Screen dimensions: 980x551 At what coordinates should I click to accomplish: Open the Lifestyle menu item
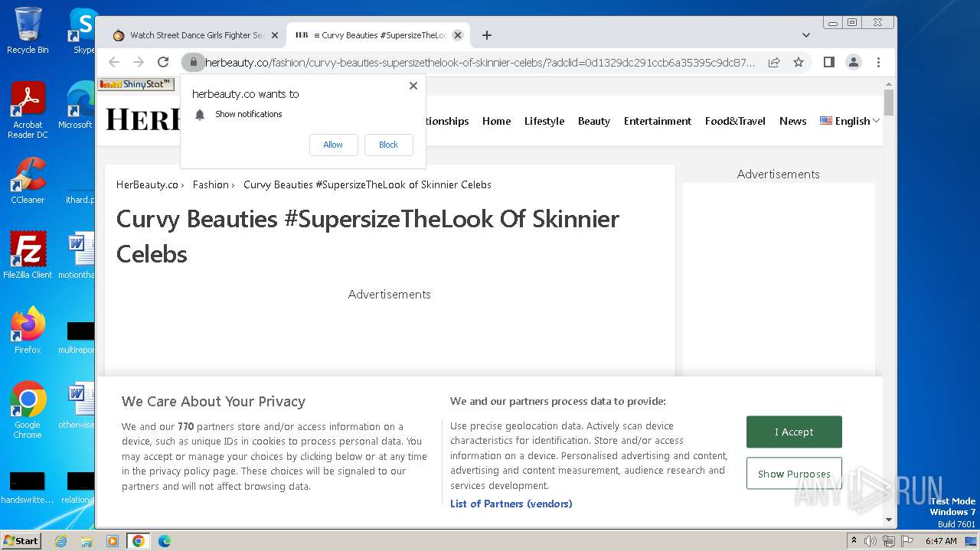(x=544, y=121)
